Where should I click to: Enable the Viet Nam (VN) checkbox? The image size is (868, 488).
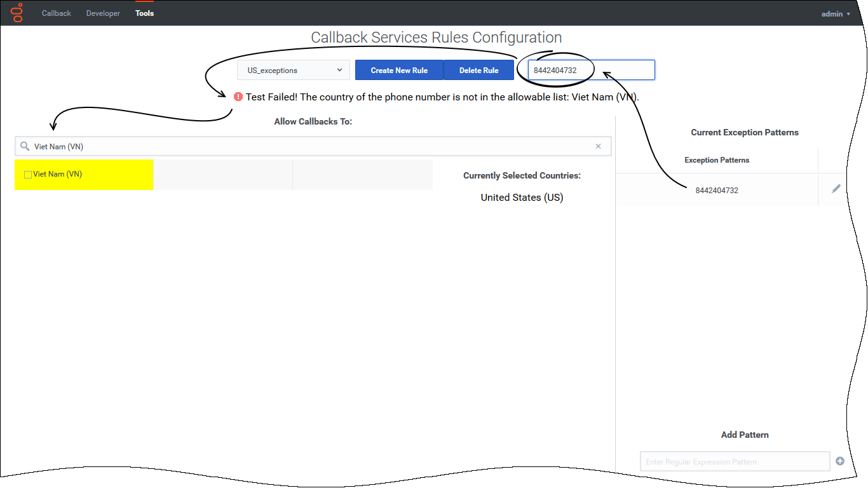click(28, 175)
